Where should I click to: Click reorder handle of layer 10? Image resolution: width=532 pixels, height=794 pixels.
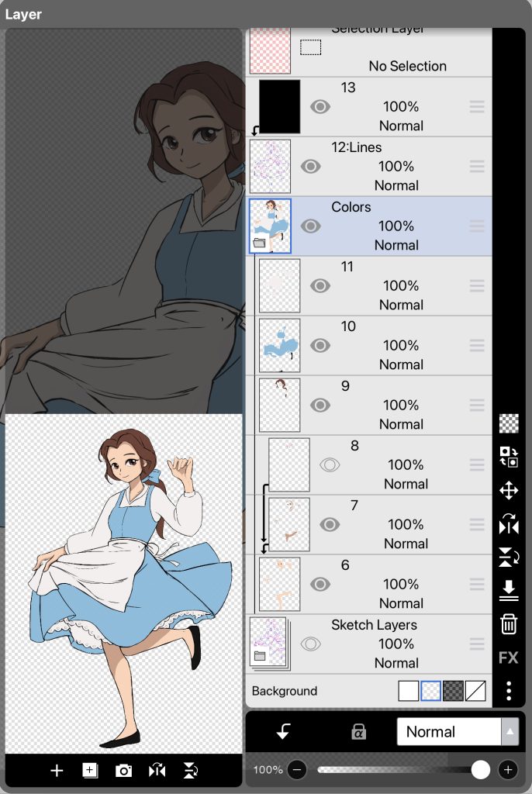pos(477,345)
